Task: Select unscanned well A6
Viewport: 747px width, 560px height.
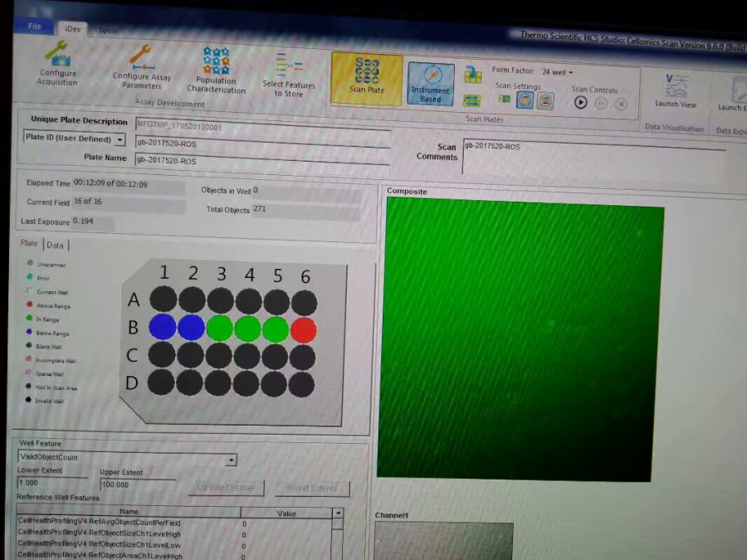Action: coord(305,303)
